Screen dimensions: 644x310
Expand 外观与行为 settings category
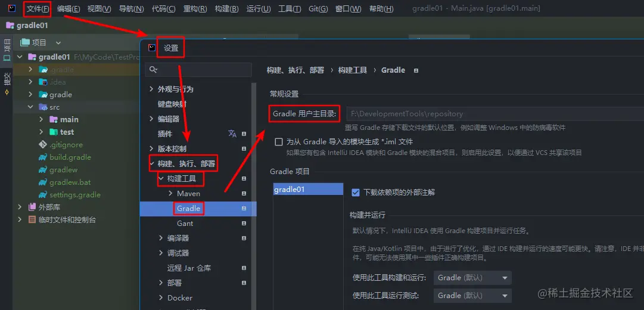click(x=151, y=89)
